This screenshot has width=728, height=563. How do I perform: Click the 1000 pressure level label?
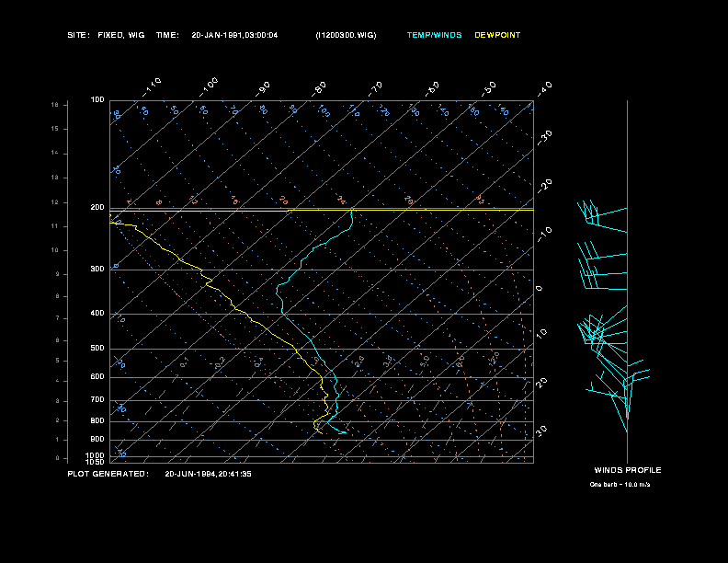(x=96, y=455)
